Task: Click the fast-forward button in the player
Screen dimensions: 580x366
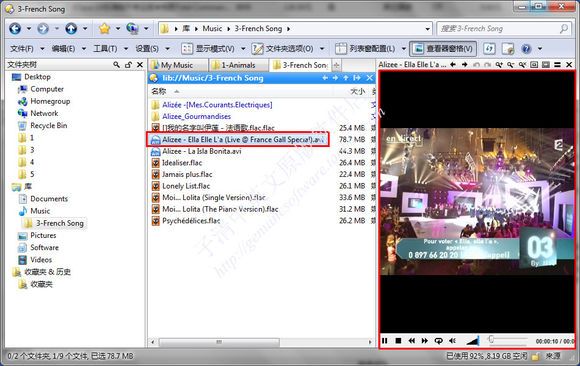Action: [425, 340]
